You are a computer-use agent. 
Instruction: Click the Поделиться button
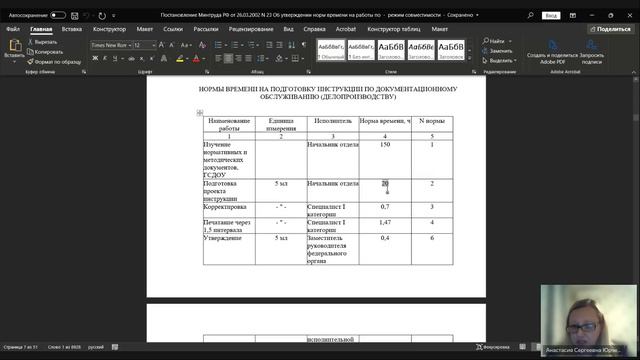tap(611, 29)
